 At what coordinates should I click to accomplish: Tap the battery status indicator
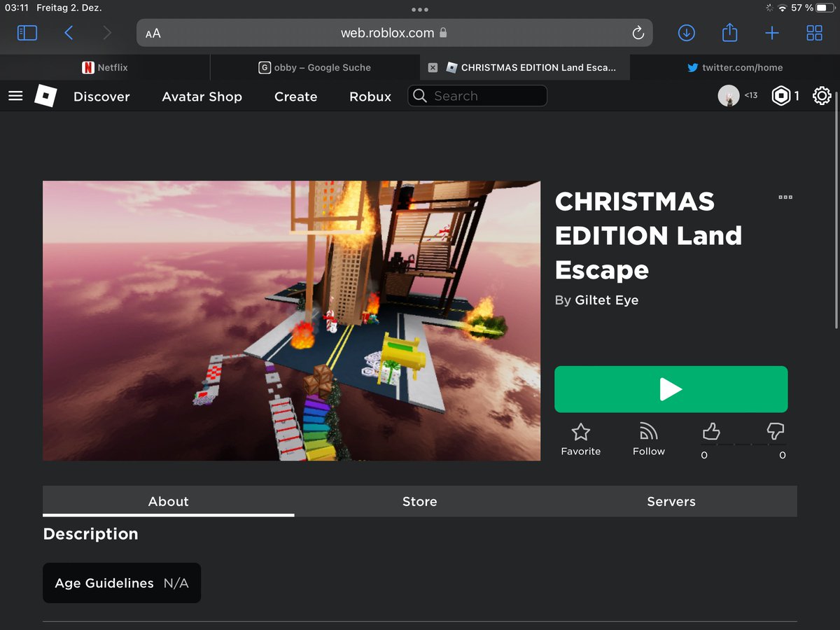point(825,8)
